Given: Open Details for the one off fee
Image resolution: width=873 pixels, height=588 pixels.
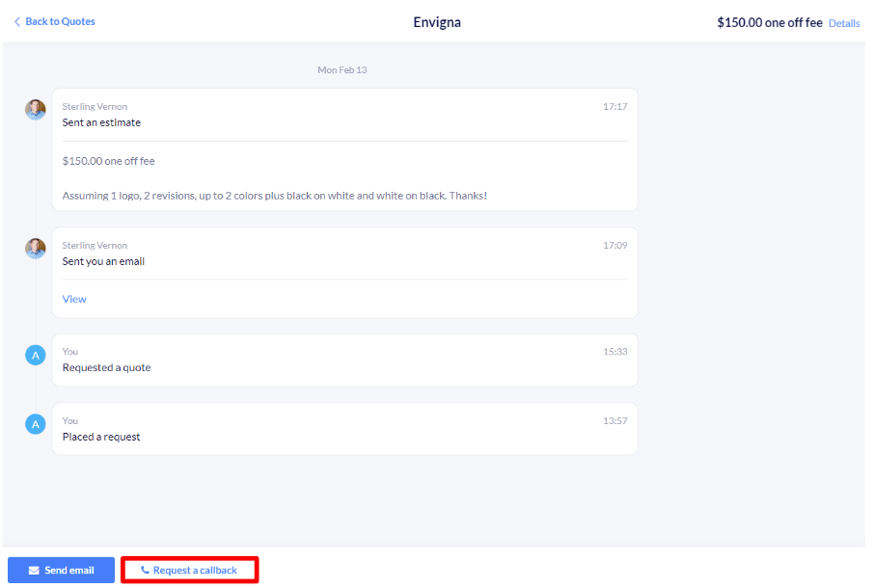Looking at the screenshot, I should [x=844, y=23].
